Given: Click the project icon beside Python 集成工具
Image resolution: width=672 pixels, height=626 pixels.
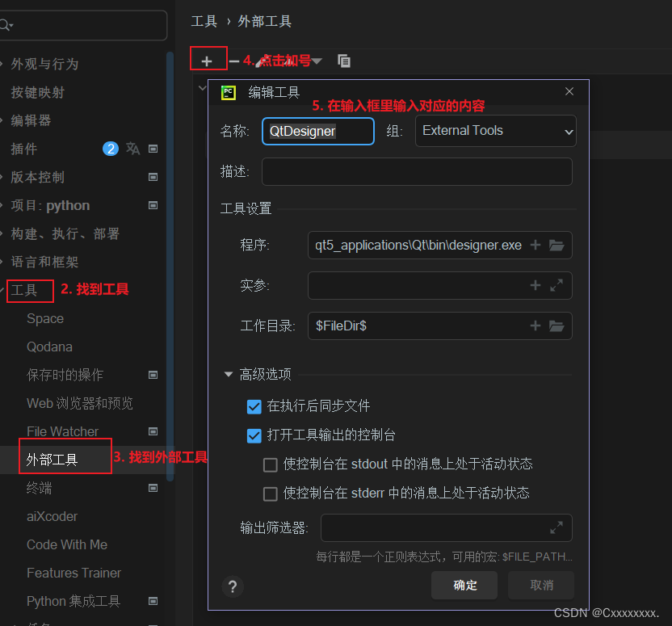Looking at the screenshot, I should [153, 601].
